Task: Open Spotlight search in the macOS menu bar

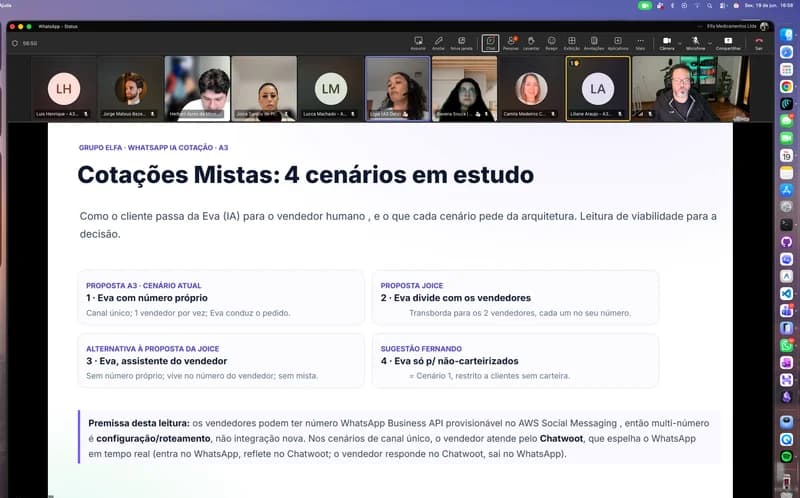Action: point(710,5)
